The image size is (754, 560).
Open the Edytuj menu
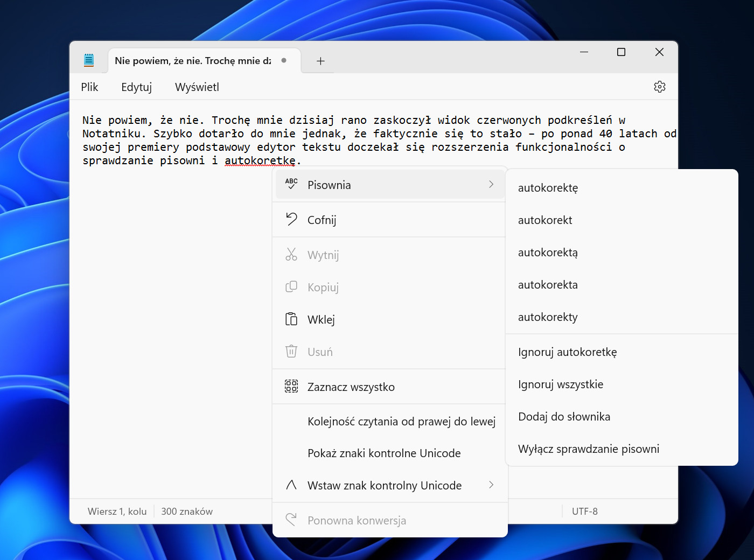tap(137, 87)
